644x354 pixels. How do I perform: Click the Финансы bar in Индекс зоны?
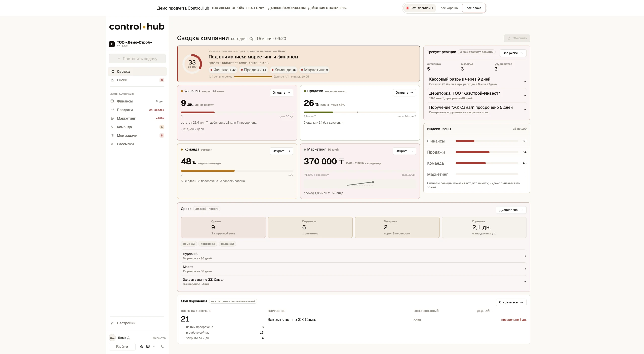(487, 141)
